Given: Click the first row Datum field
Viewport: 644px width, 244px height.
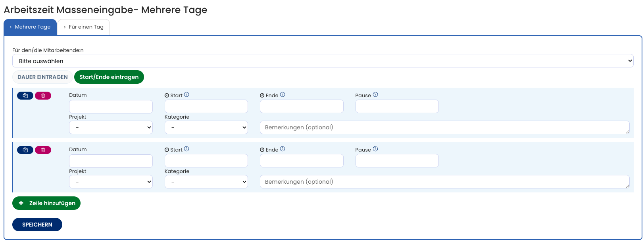Looking at the screenshot, I should click(x=111, y=106).
